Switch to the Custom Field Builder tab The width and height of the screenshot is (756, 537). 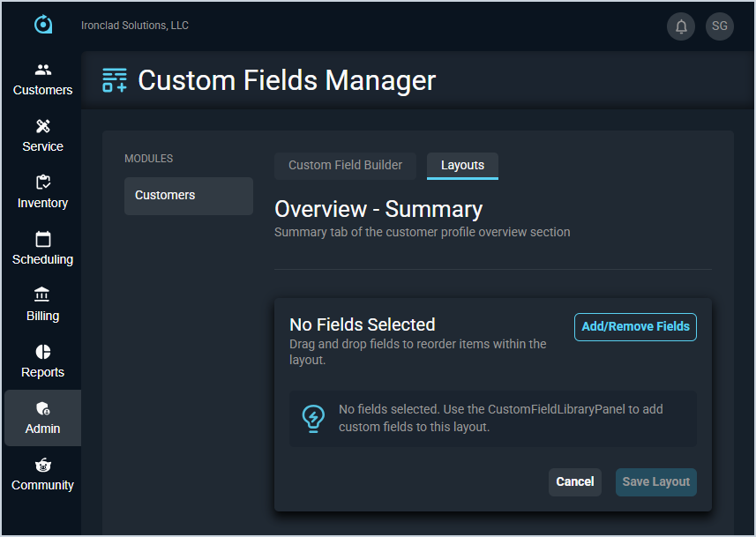point(345,165)
